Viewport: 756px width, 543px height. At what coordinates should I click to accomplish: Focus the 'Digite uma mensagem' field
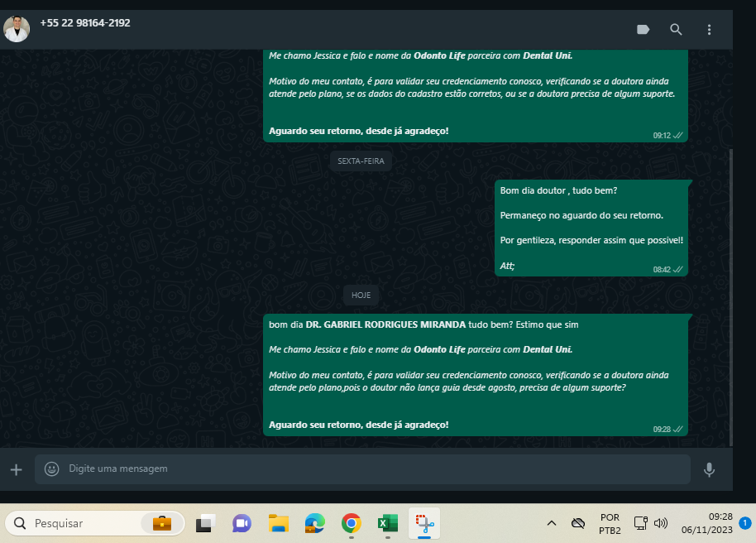tap(362, 469)
